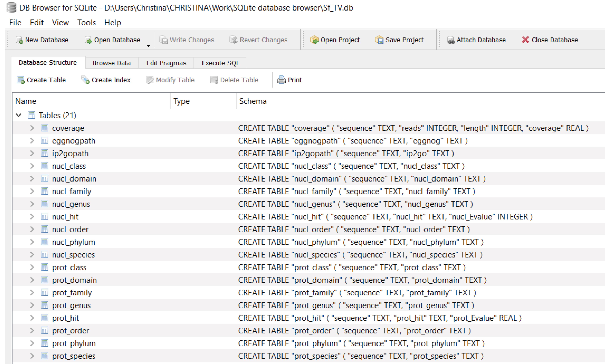Screen dimensions: 605x364
Task: Click the Schema column header
Action: pyautogui.click(x=420, y=101)
